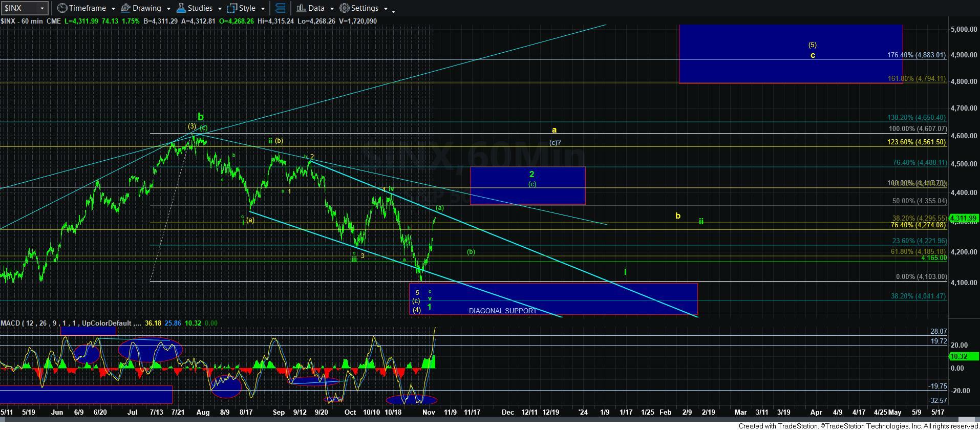This screenshot has width=980, height=430.
Task: Toggle the blue symbol-linking icon
Action: click(x=280, y=8)
